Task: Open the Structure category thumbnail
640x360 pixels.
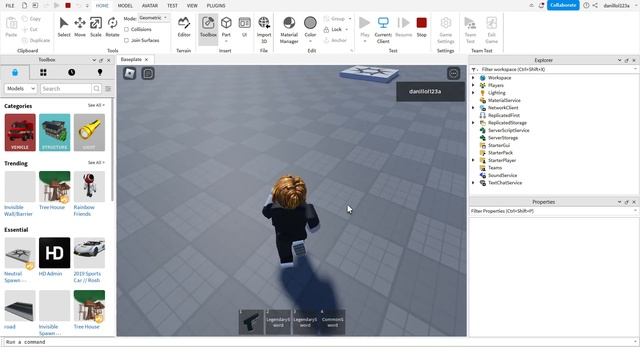Action: pos(55,132)
